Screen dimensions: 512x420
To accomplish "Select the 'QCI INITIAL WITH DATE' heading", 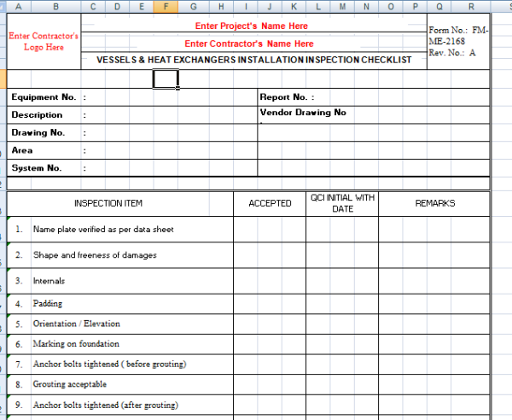I will (x=342, y=203).
